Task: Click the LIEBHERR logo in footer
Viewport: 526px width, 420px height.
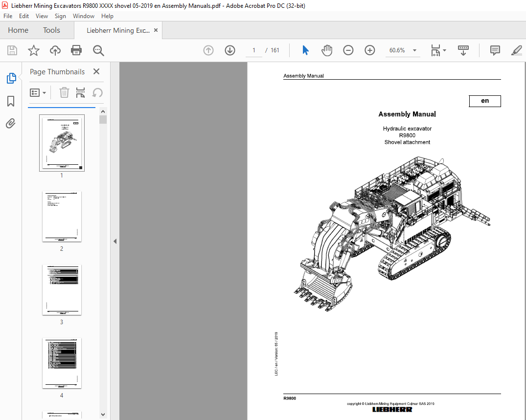Action: point(392,410)
